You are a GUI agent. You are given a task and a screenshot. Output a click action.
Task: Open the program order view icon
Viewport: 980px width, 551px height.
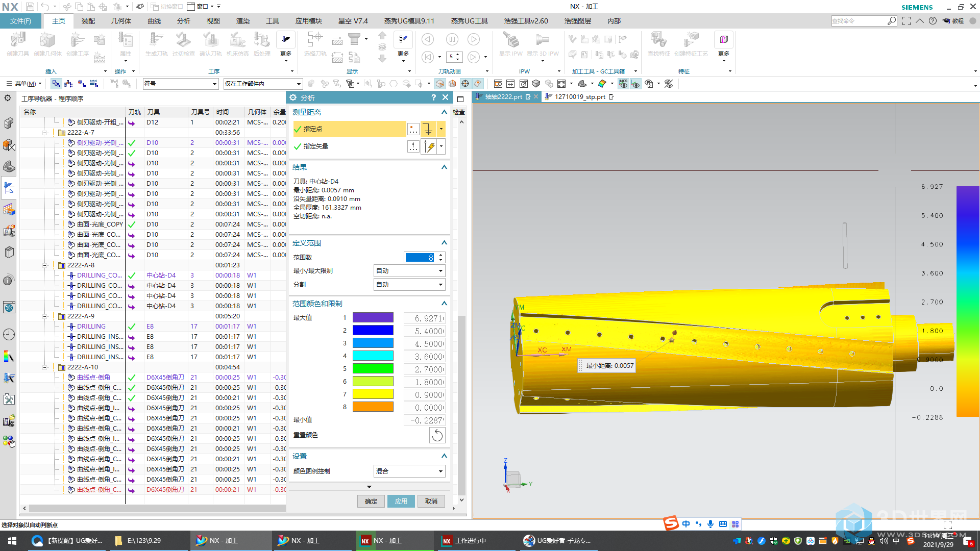(57, 84)
